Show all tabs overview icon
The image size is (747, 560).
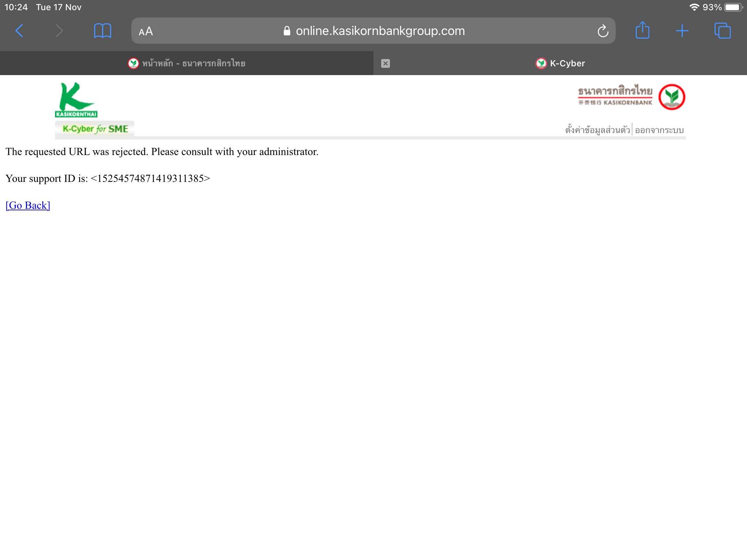coord(722,31)
